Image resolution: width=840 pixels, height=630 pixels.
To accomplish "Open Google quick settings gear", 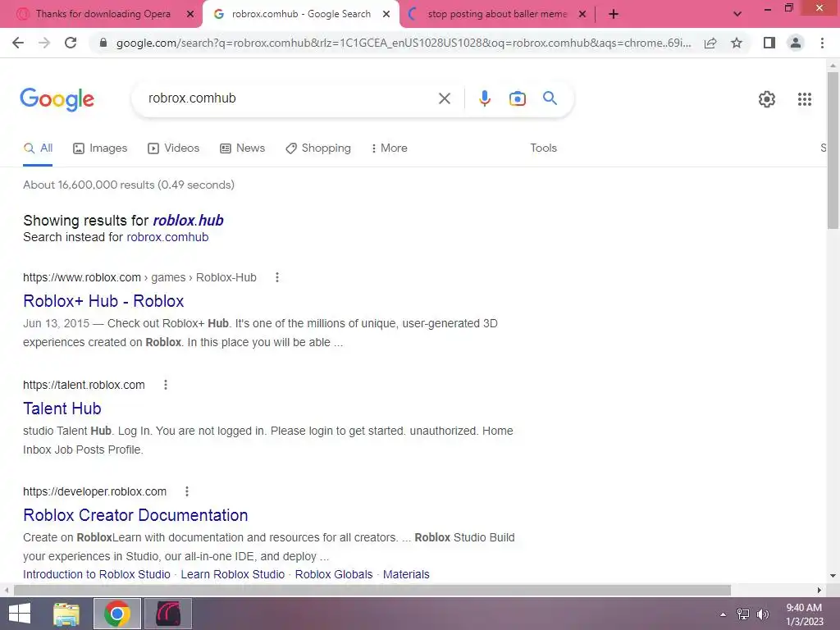I will (x=767, y=99).
